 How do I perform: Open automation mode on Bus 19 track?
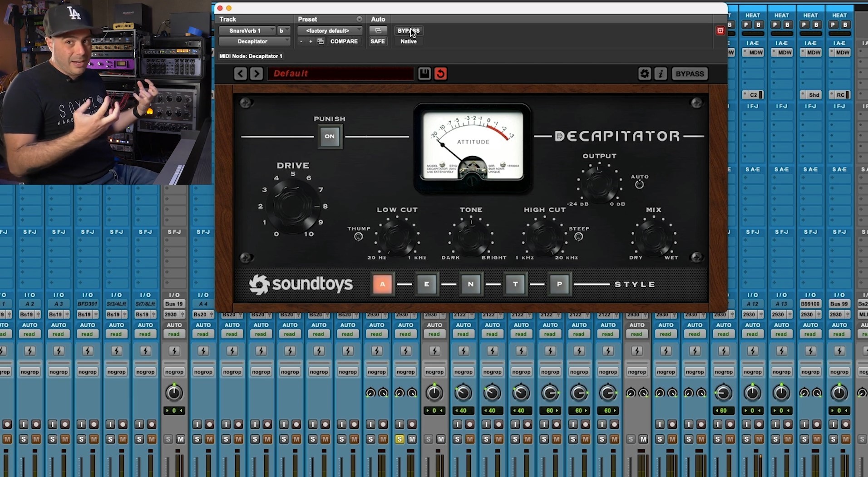(x=174, y=334)
